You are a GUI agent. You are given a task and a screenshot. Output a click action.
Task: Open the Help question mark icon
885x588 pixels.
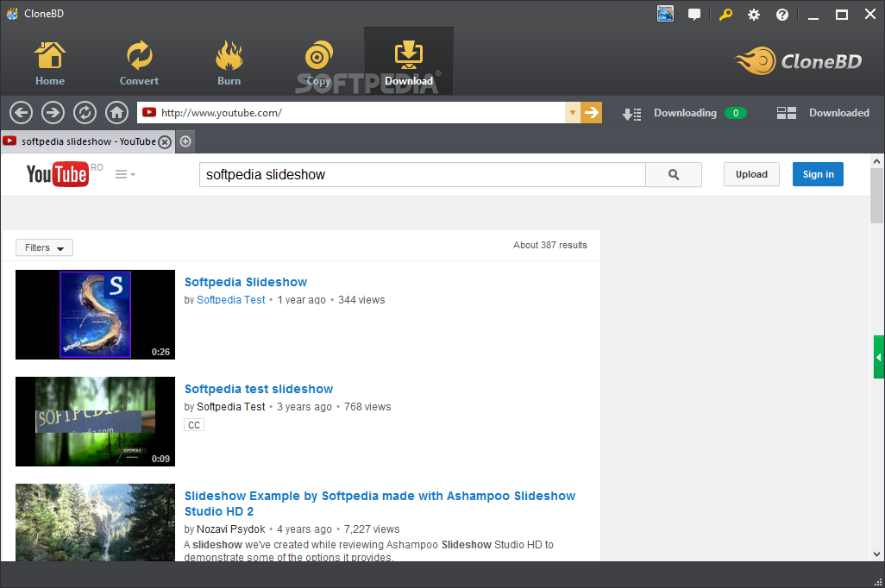point(781,15)
